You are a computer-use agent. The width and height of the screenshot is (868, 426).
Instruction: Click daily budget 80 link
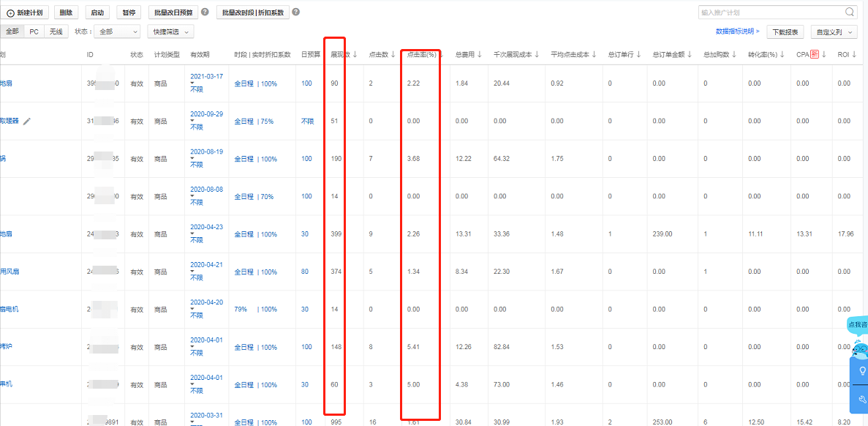305,272
